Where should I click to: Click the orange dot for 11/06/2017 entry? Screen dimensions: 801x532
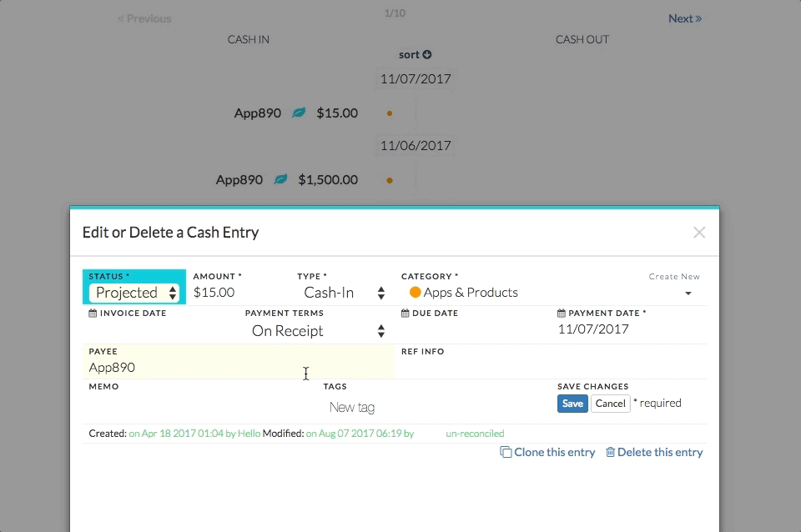[x=390, y=180]
